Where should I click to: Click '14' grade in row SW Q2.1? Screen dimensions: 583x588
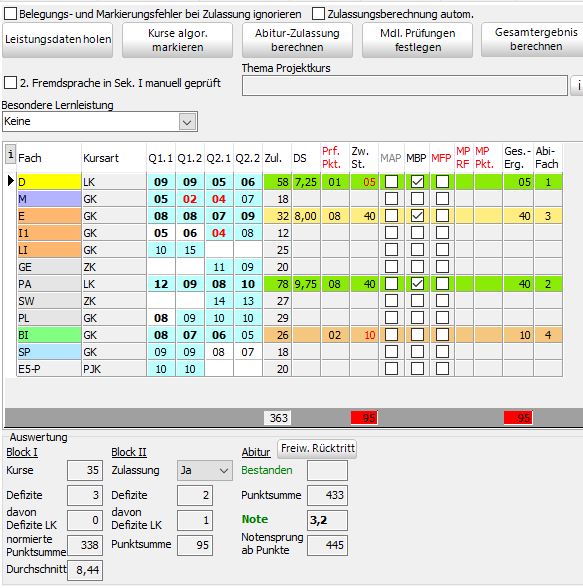[x=219, y=301]
